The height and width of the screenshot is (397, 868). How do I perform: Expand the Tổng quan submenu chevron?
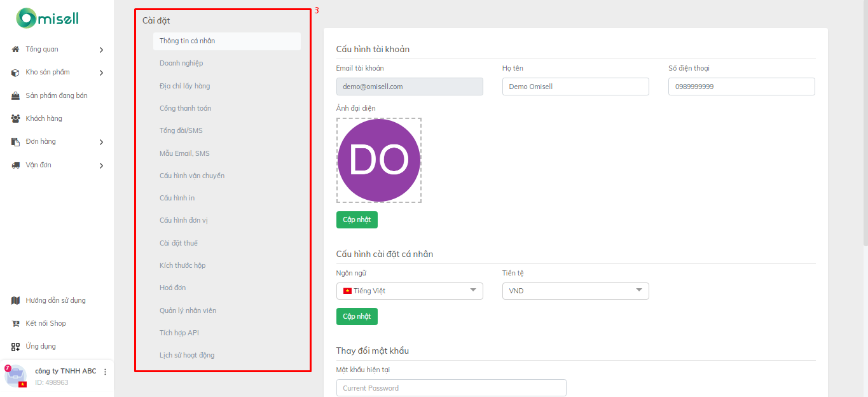coord(101,50)
